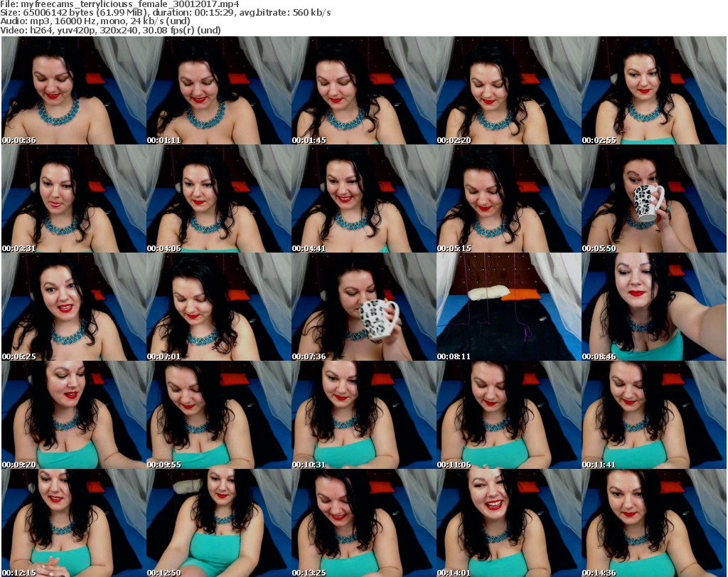Click the thumbnail timestamped 00:14:36

(654, 523)
